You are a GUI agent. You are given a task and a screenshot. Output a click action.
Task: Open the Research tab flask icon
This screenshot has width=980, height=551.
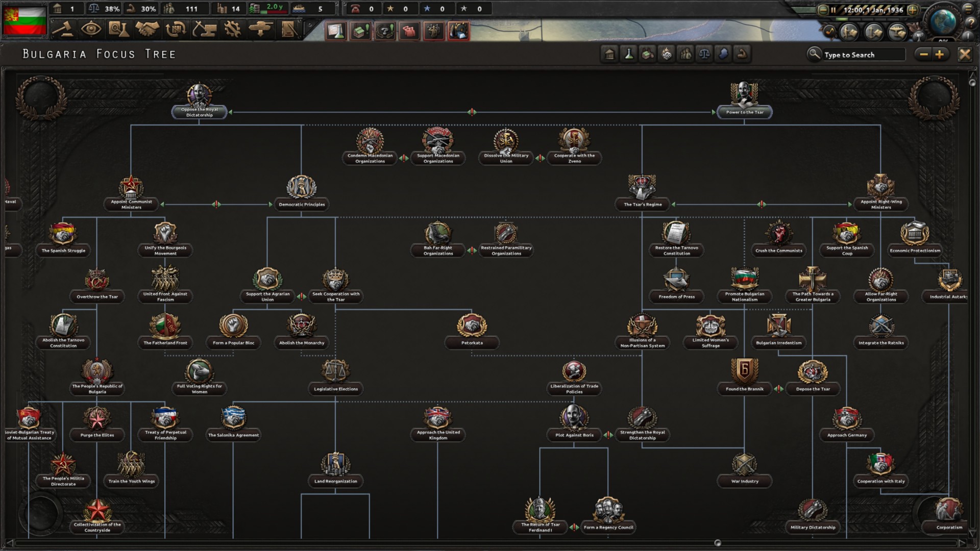tap(118, 30)
